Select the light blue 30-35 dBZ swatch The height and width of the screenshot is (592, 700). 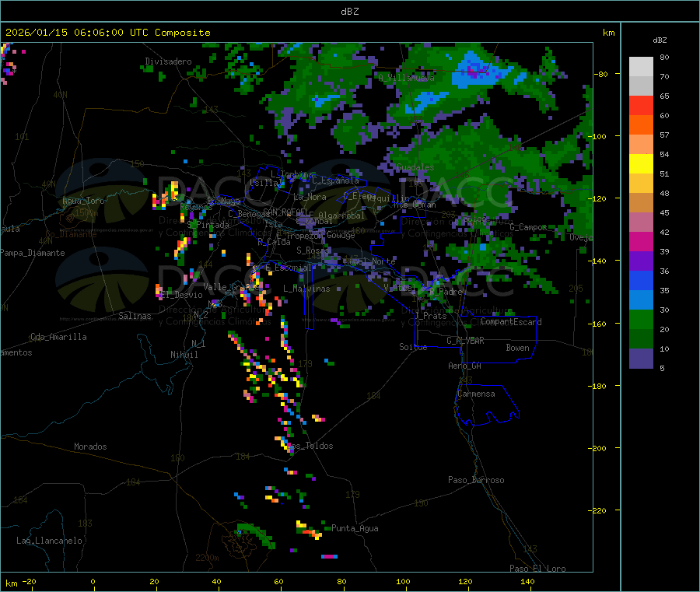pos(641,300)
